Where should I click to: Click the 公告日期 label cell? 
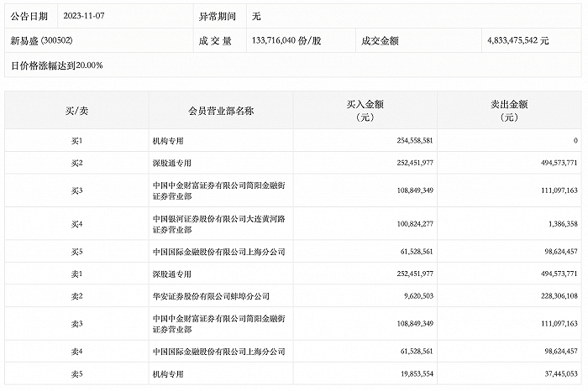(x=30, y=16)
